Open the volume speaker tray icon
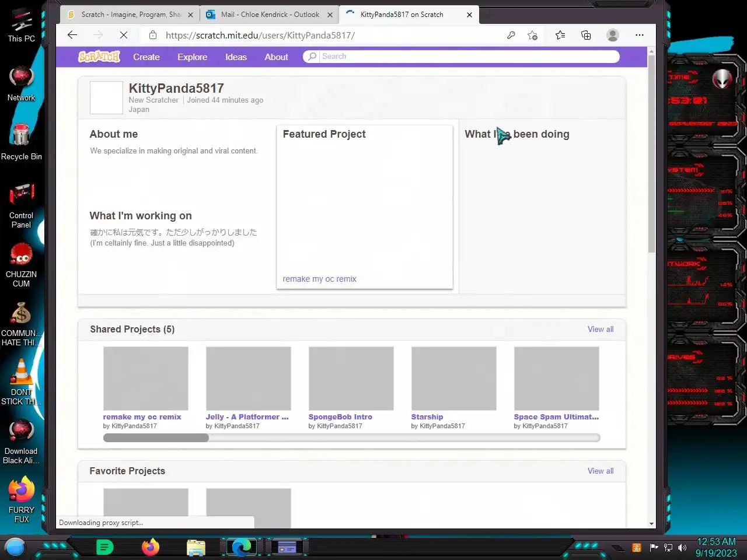This screenshot has height=560, width=747. pyautogui.click(x=682, y=548)
